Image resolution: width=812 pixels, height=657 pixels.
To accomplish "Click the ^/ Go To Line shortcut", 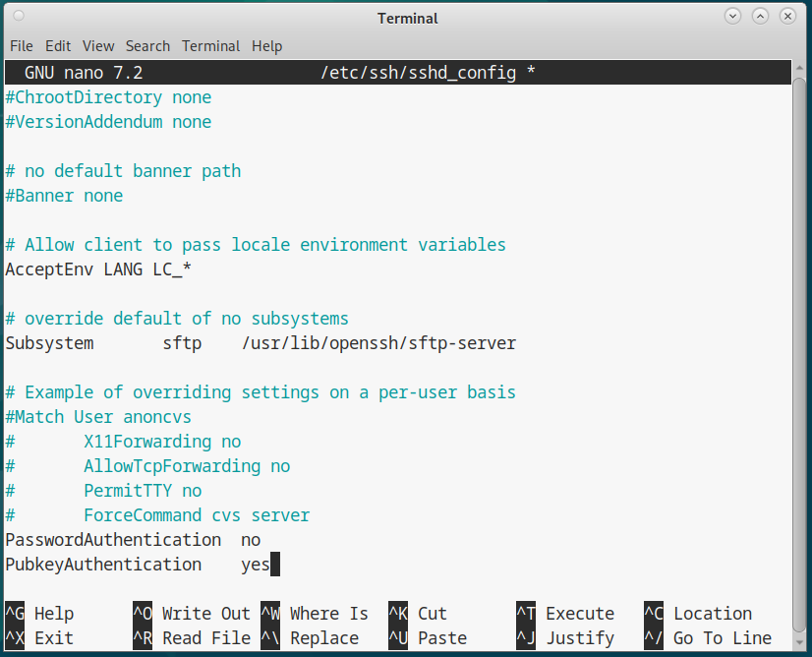I will coord(708,638).
